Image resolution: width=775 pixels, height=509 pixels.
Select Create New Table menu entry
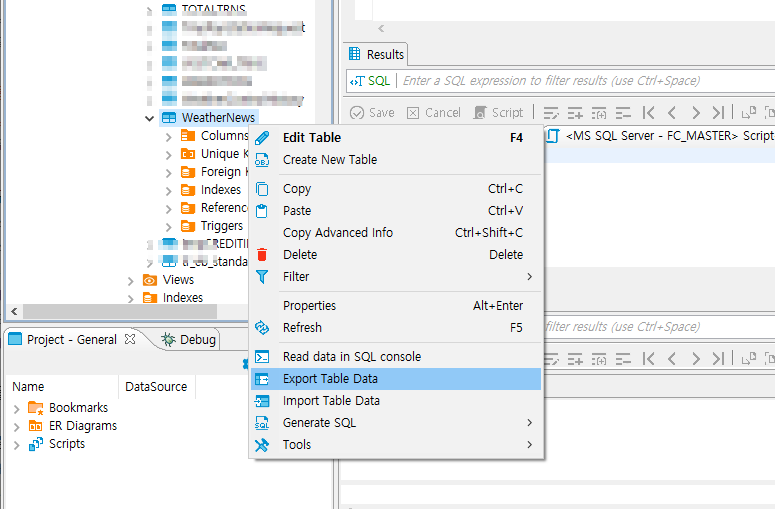click(396, 160)
